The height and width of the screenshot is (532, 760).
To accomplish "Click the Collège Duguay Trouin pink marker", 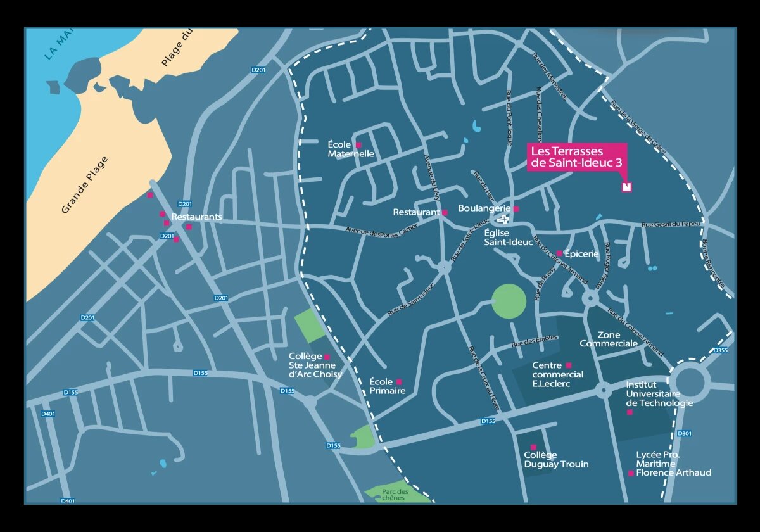I will click(x=533, y=447).
